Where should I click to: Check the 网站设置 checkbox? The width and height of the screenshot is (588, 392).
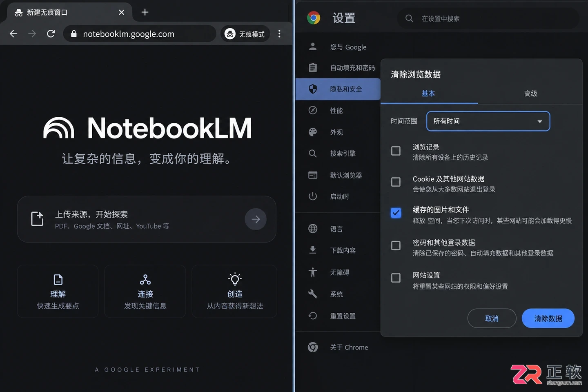click(396, 278)
